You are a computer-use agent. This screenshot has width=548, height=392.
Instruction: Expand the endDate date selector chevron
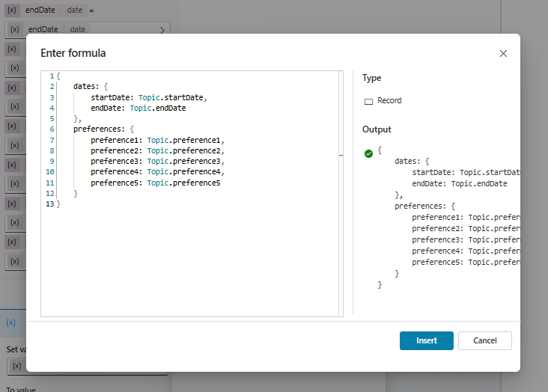click(x=162, y=30)
